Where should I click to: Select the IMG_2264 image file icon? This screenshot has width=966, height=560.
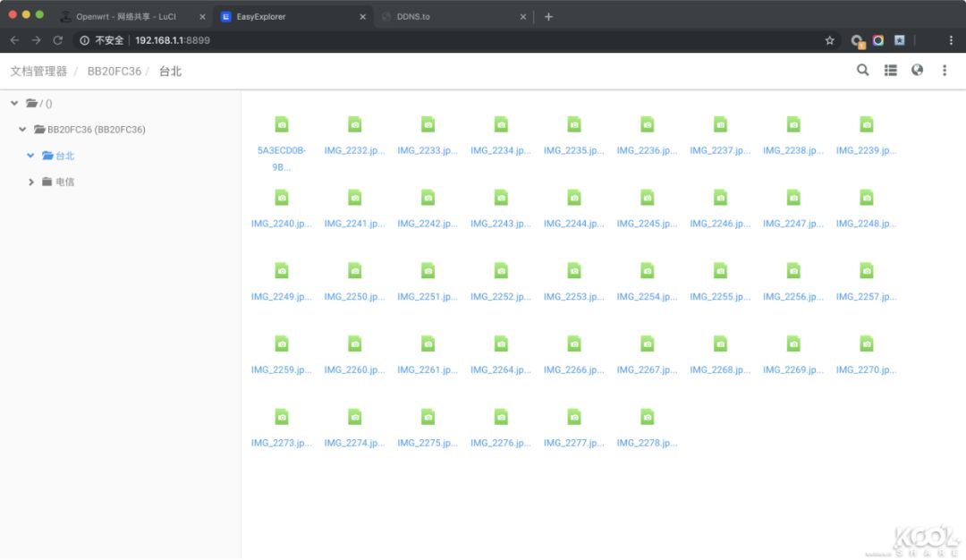coord(501,344)
